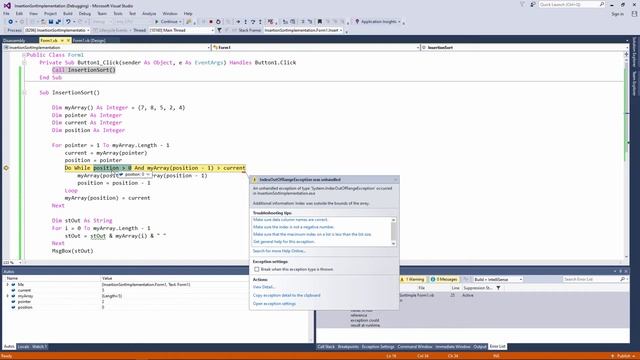Close the exception helper popup
This screenshot has width=640, height=360.
(x=395, y=180)
